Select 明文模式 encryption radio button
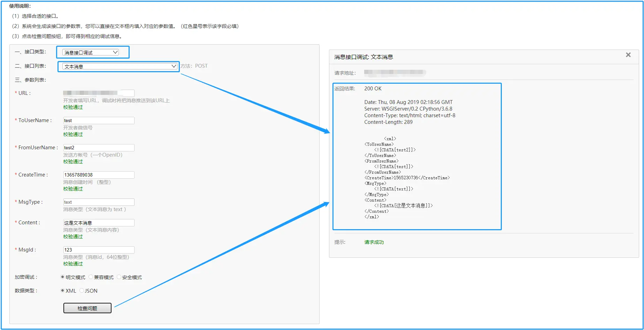 [x=62, y=277]
